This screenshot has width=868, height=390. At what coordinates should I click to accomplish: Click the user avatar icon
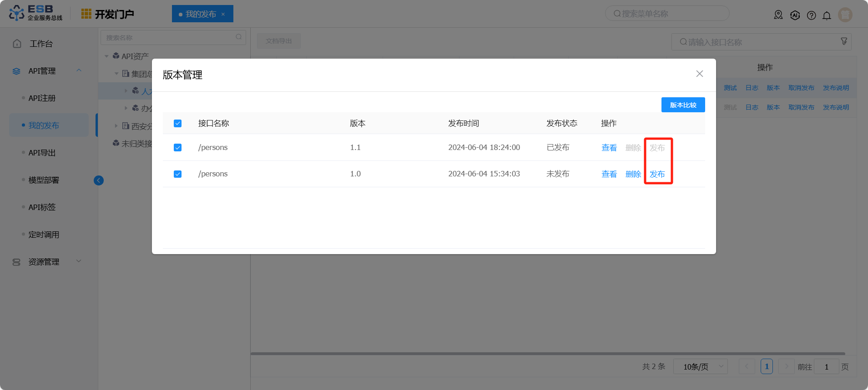tap(845, 15)
